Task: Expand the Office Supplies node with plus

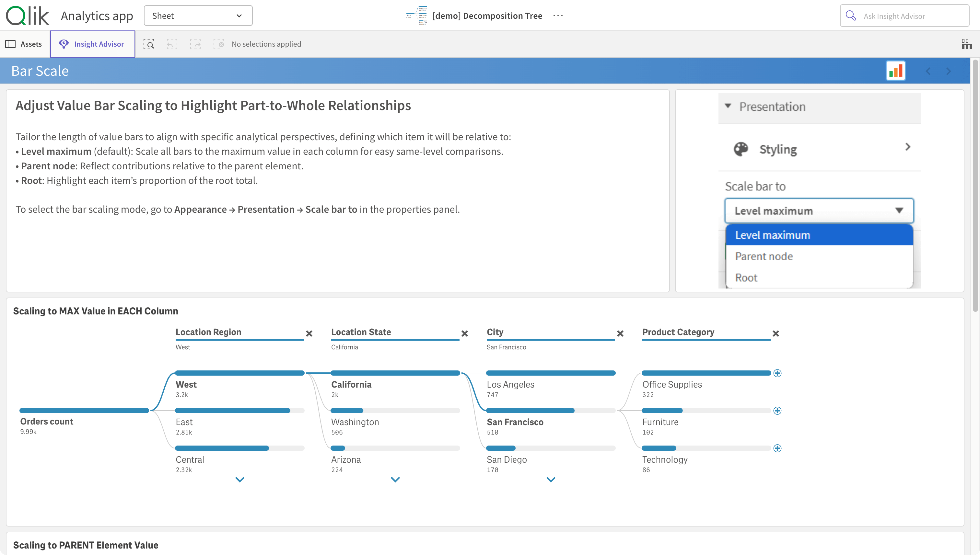Action: tap(777, 373)
